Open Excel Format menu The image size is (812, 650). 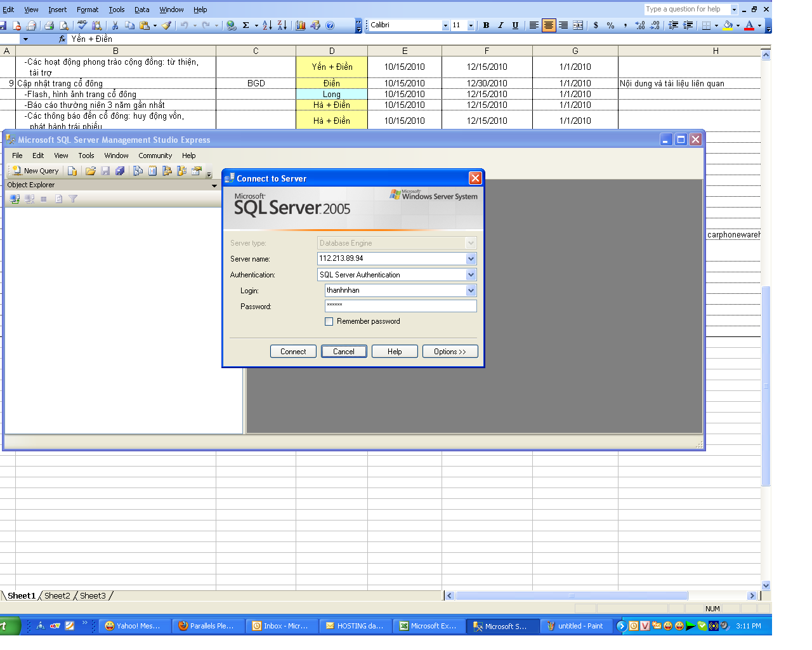pos(88,10)
